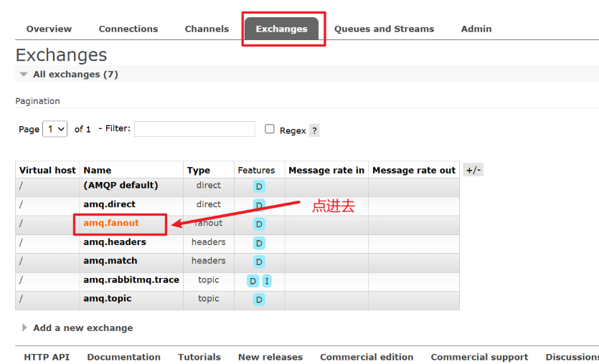Click into the amq.fanout exchange
This screenshot has width=599, height=364.
(111, 223)
